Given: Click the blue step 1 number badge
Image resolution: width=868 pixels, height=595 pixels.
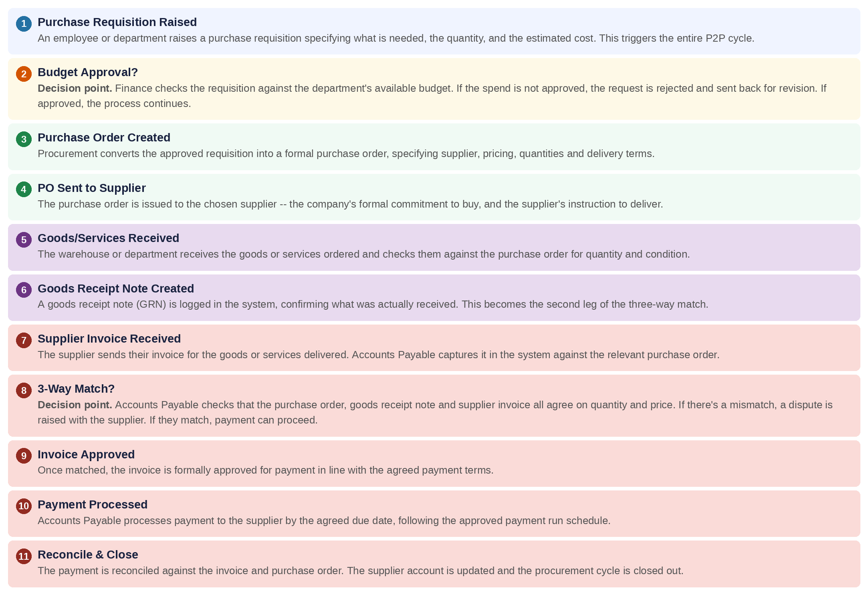Looking at the screenshot, I should click(x=24, y=24).
